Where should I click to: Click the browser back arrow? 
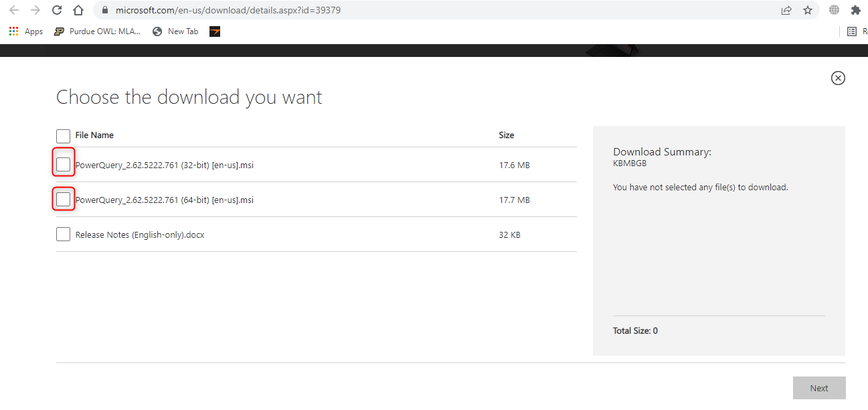pos(14,10)
